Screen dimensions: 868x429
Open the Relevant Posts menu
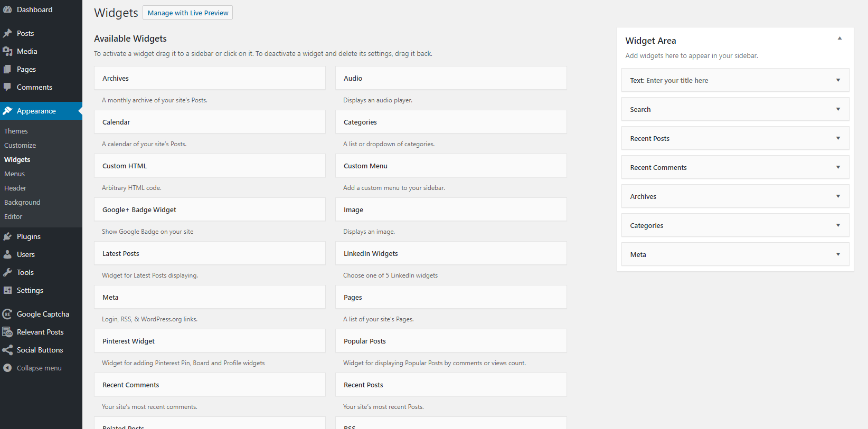41,332
